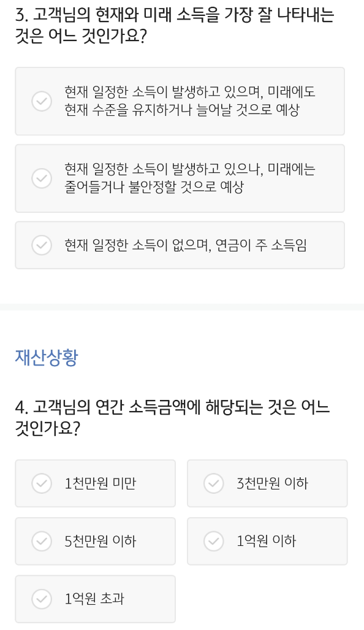Click the check icon on the first income option
364x630 pixels.
tap(42, 101)
